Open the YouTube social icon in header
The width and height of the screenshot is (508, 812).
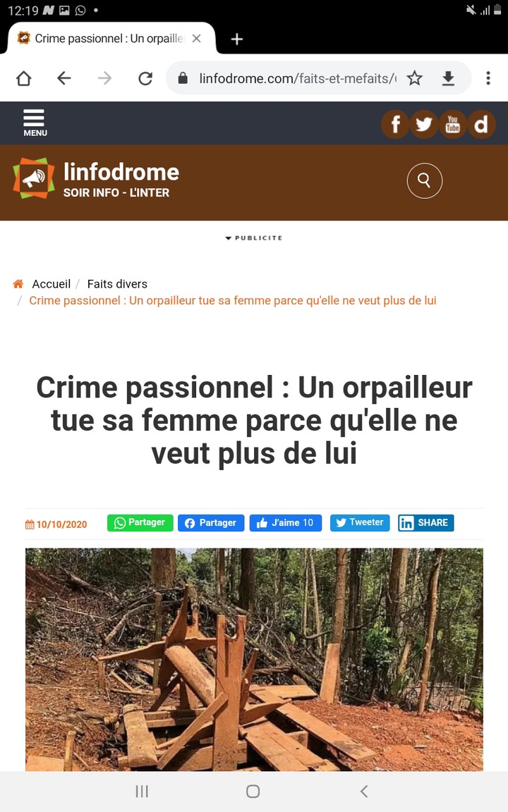coord(452,124)
